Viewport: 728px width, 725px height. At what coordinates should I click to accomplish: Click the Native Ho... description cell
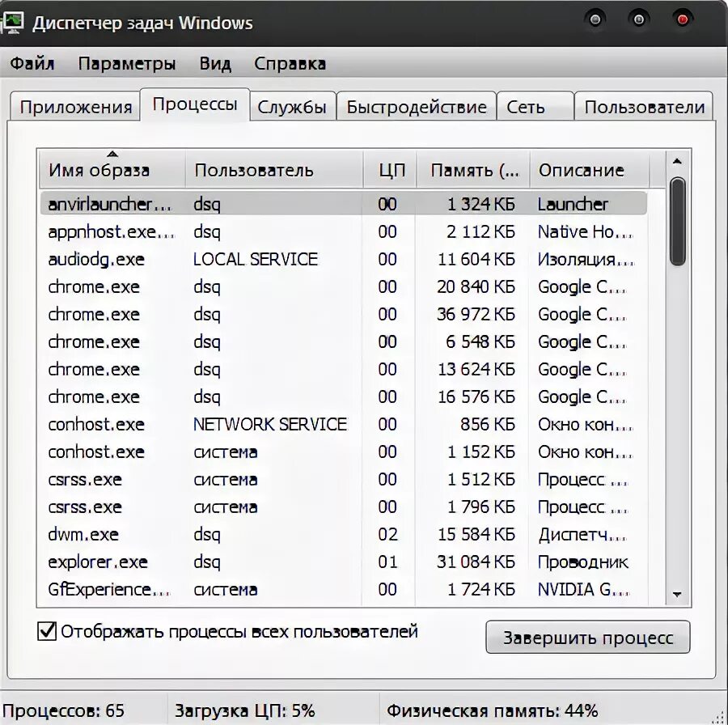pyautogui.click(x=585, y=231)
